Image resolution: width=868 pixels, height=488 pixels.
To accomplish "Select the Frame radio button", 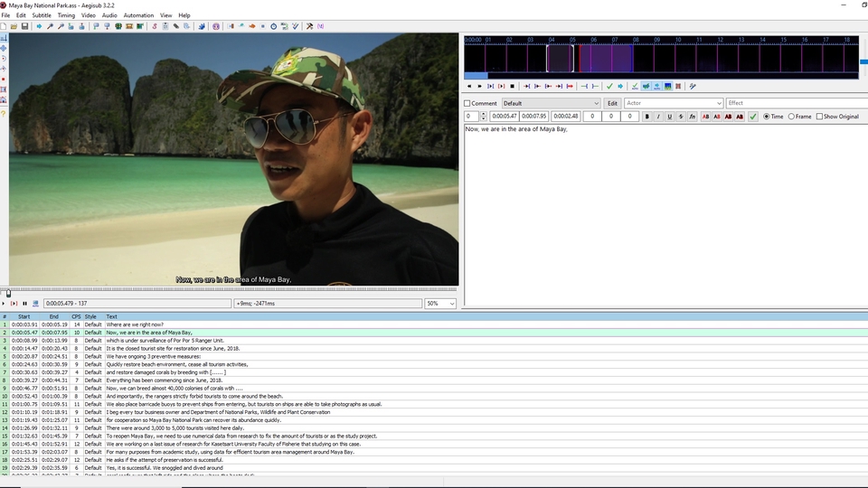I will pyautogui.click(x=792, y=117).
